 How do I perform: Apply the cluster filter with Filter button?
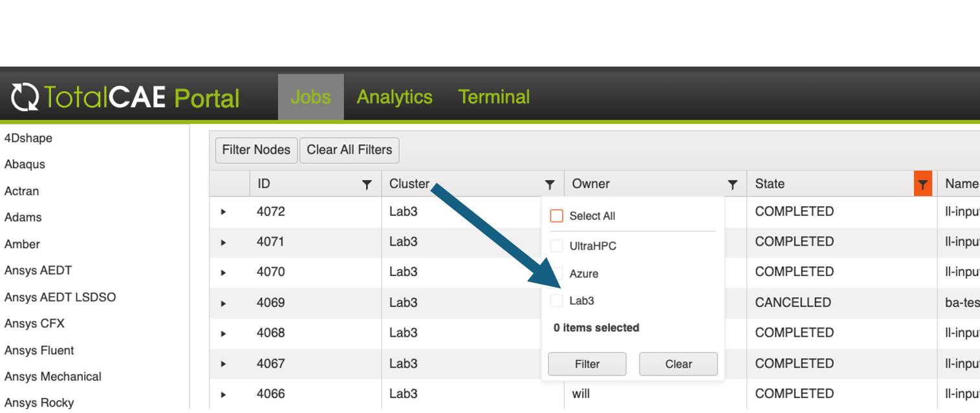[x=587, y=363]
